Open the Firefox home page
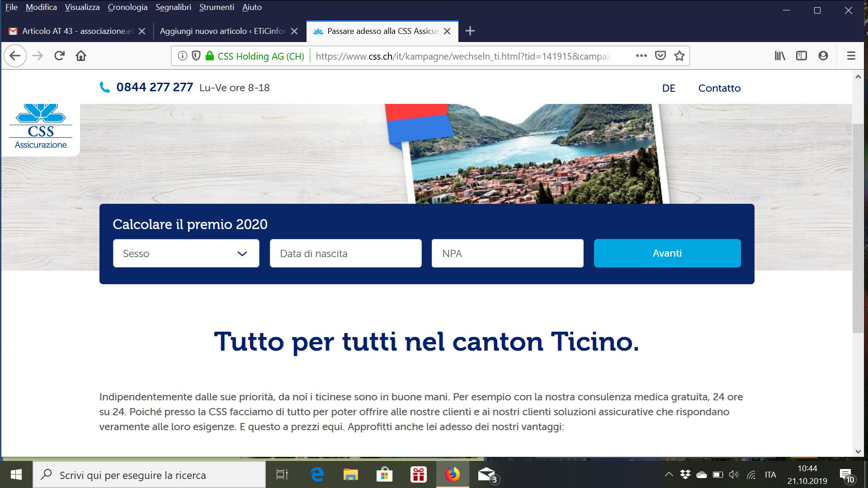This screenshot has width=868, height=488. click(81, 56)
